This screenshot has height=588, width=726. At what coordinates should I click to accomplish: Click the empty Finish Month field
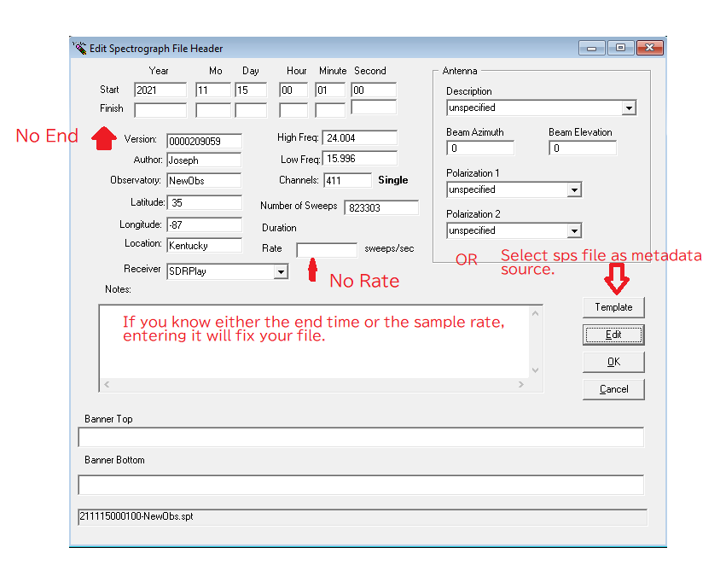click(x=213, y=110)
